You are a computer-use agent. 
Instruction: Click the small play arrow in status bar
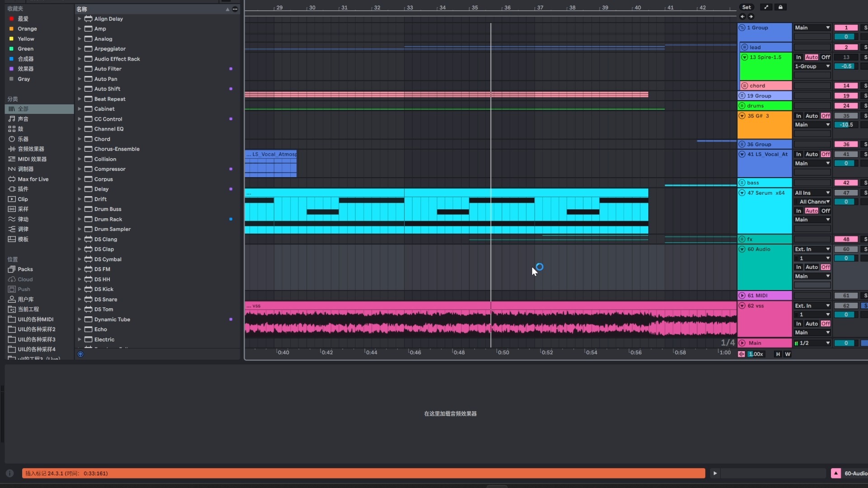click(715, 473)
